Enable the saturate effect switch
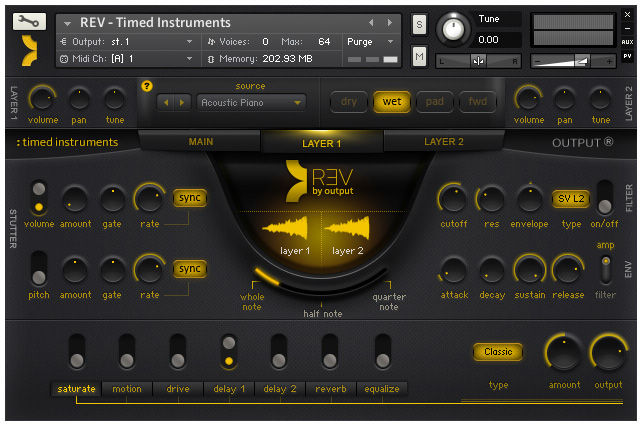Screen dimensions: 642x426 coord(77,351)
